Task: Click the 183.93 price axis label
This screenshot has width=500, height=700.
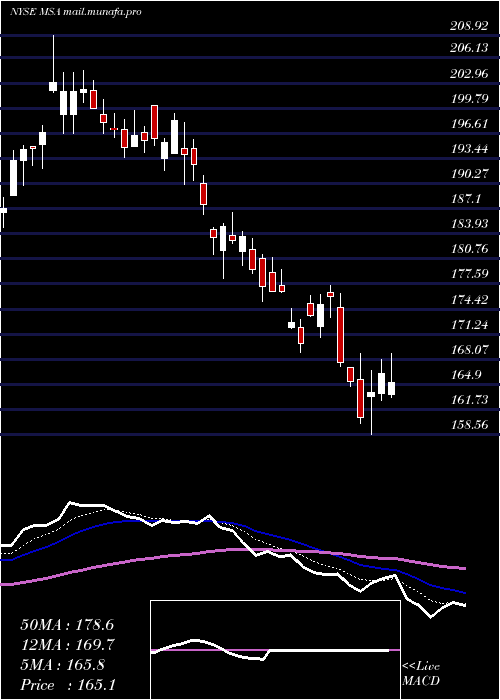Action: point(469,224)
